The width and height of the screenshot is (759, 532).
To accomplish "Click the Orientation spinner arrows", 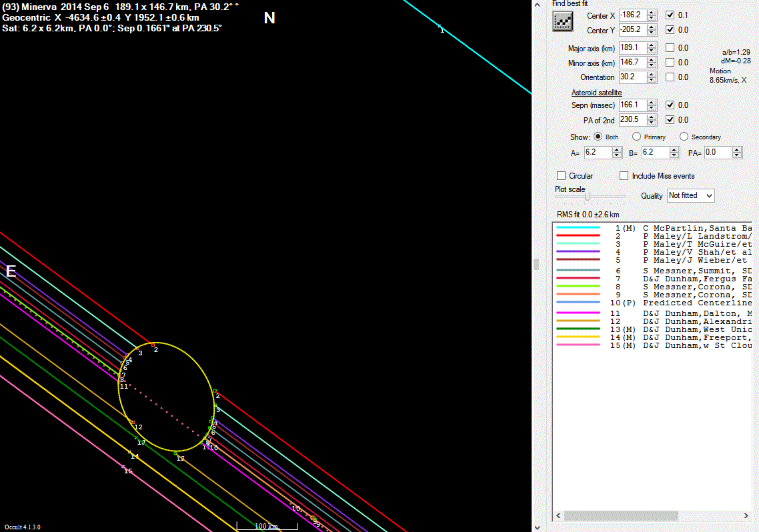I will point(652,77).
